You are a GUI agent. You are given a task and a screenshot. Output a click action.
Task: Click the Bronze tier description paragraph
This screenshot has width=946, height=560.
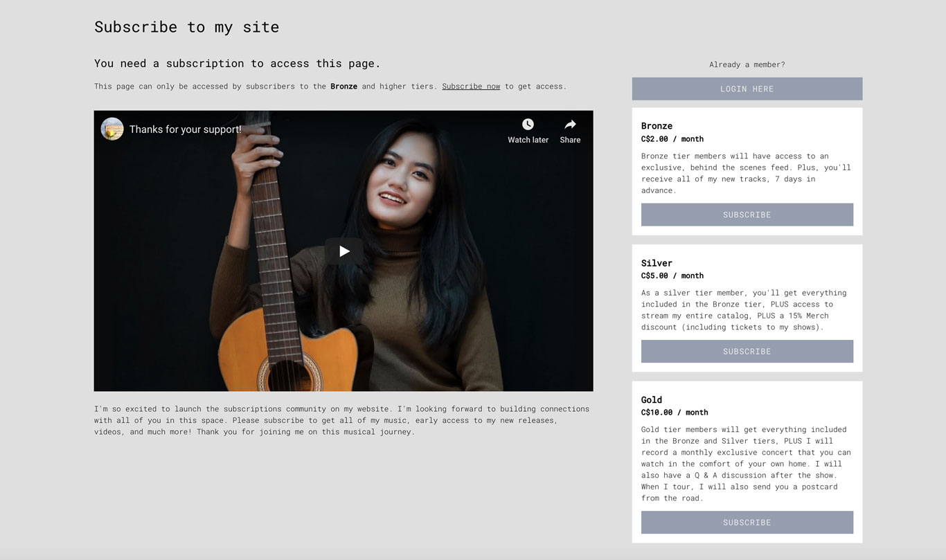(x=746, y=173)
